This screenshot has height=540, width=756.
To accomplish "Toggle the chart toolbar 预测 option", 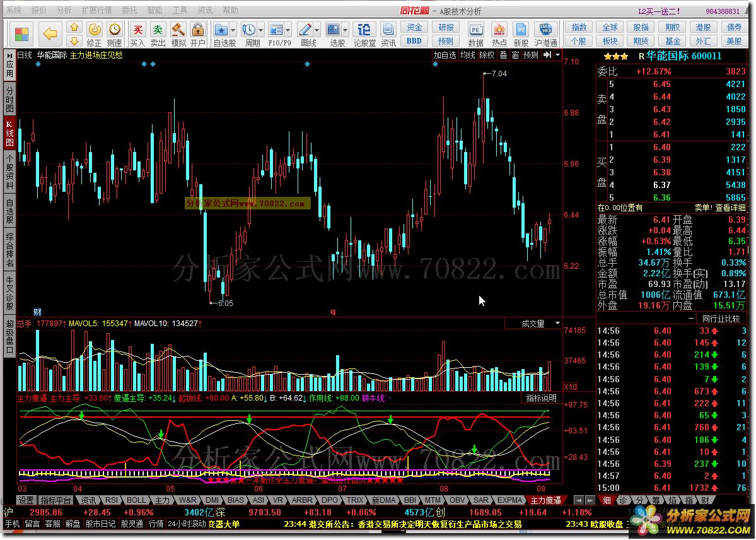I will (x=530, y=55).
